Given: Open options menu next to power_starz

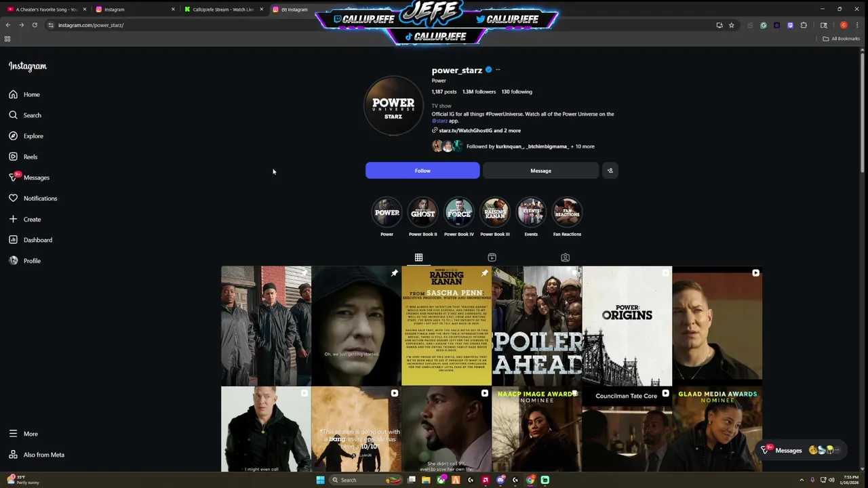Looking at the screenshot, I should pos(498,70).
